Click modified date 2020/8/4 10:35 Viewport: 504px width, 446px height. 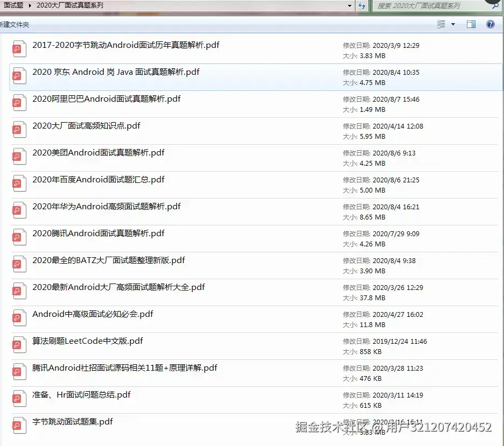click(x=396, y=73)
